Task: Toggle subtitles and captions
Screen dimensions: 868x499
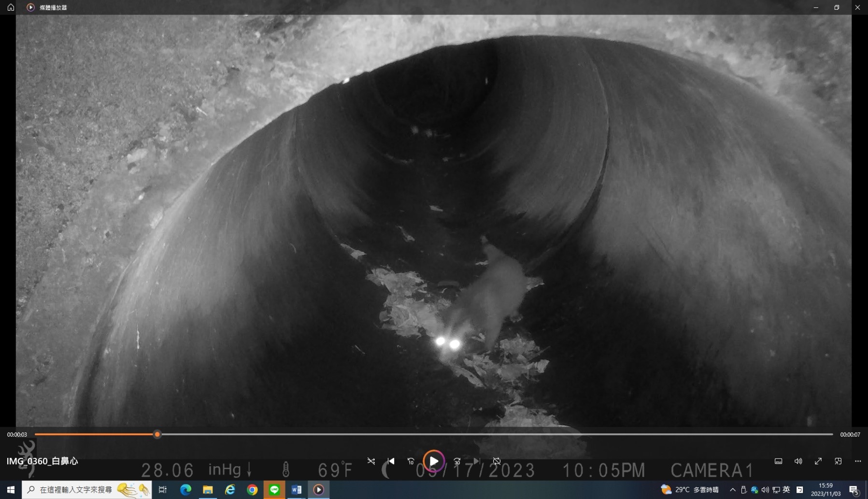Action: coord(778,461)
